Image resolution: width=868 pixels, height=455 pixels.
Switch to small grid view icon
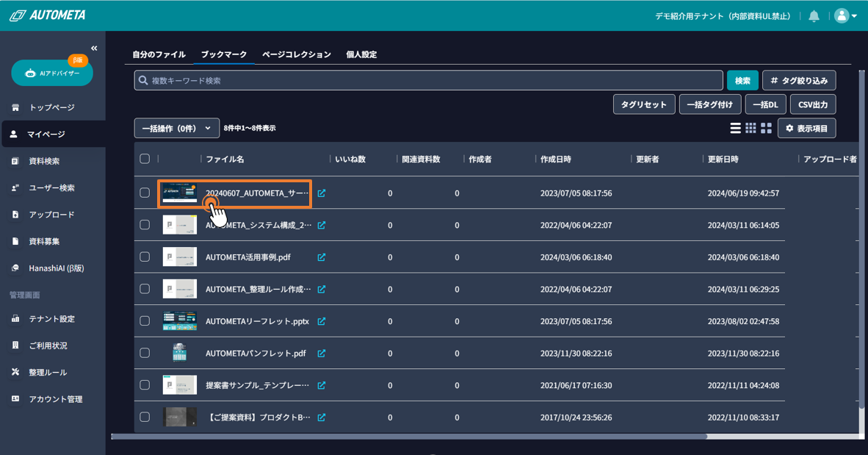(x=751, y=129)
